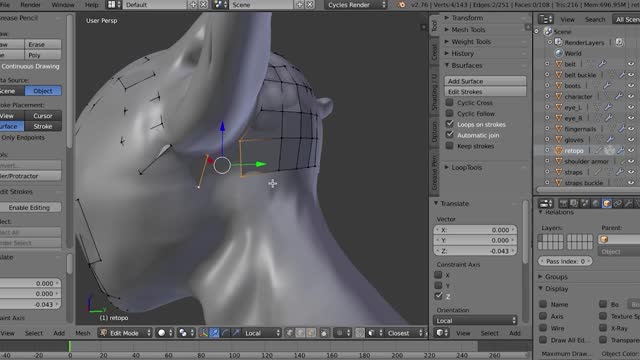Image resolution: width=640 pixels, height=360 pixels.
Task: Click the Blender logo icon in info header
Action: point(402,5)
